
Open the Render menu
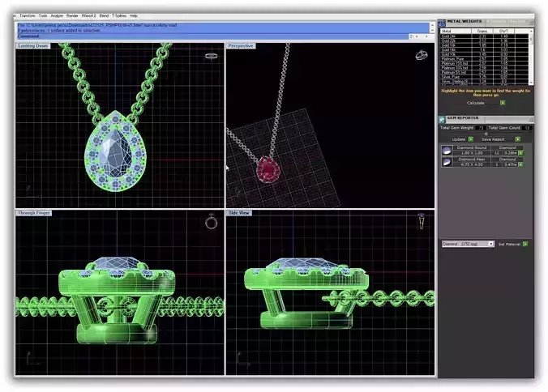coord(72,16)
